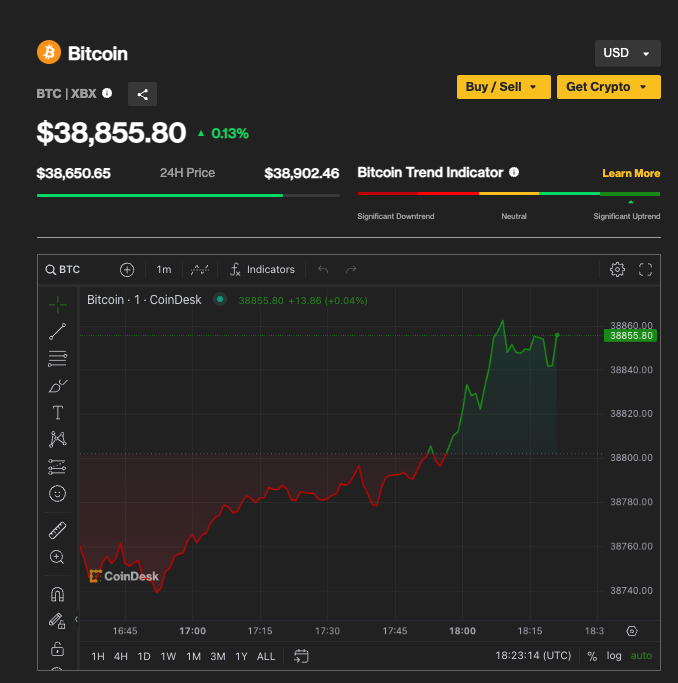This screenshot has width=678, height=683.
Task: Open chart style selector icon
Action: [x=199, y=270]
